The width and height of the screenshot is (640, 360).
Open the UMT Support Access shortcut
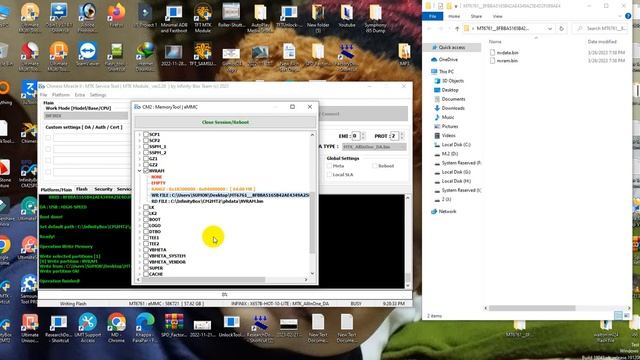coord(88,328)
